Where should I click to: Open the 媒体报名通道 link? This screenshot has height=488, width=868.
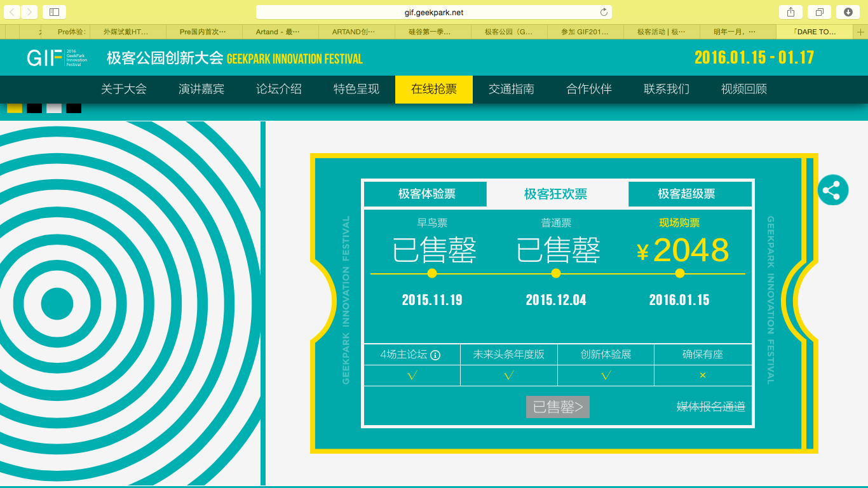point(710,407)
